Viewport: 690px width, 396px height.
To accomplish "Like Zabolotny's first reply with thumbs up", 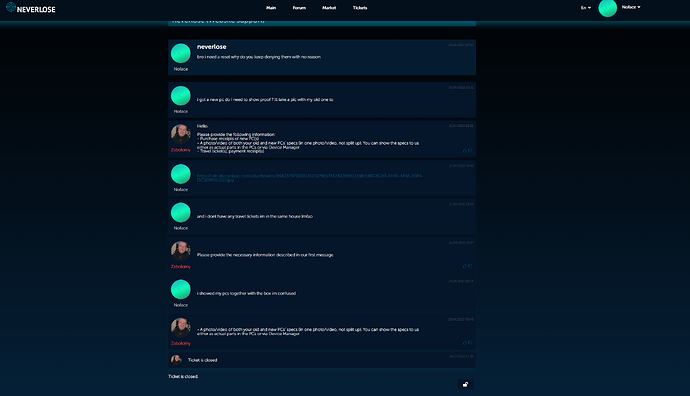I will tap(465, 150).
